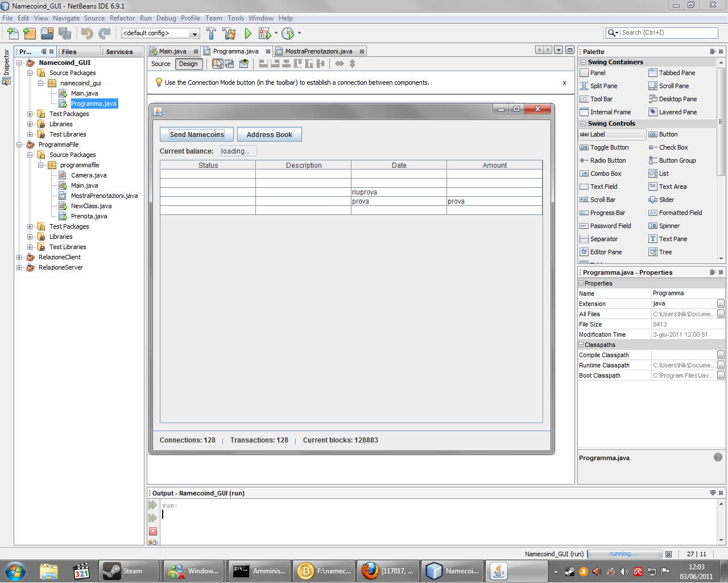This screenshot has width=728, height=583.
Task: Add Label component from palette
Action: click(x=612, y=134)
